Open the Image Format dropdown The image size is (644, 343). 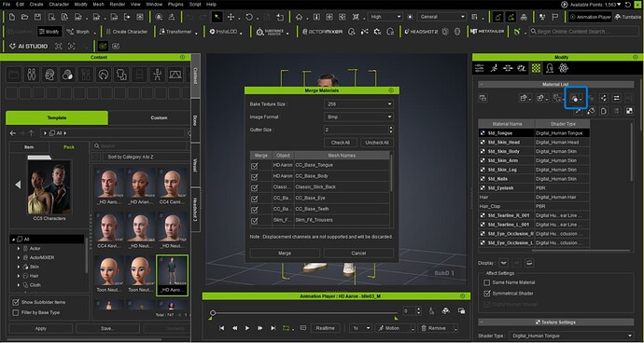(358, 117)
